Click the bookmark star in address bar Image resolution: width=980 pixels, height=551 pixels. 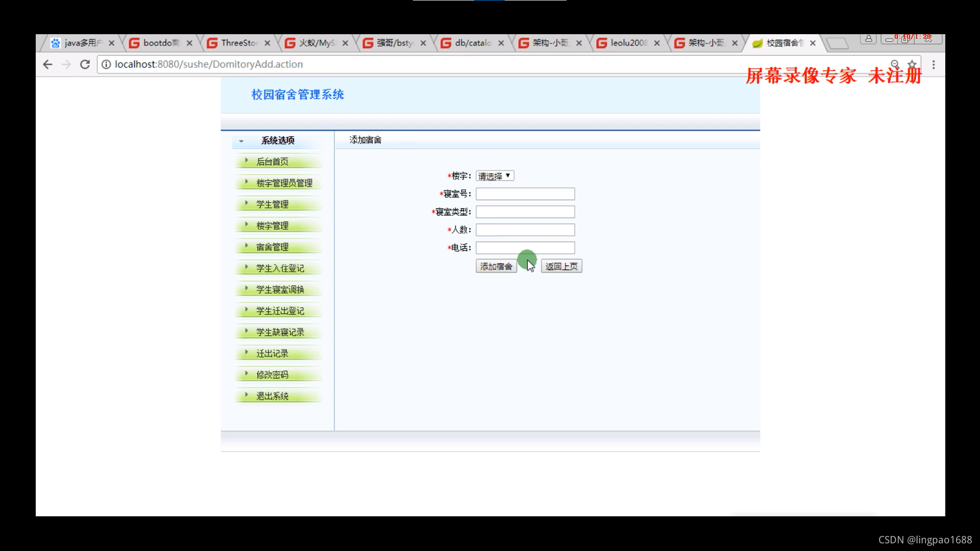coord(913,64)
